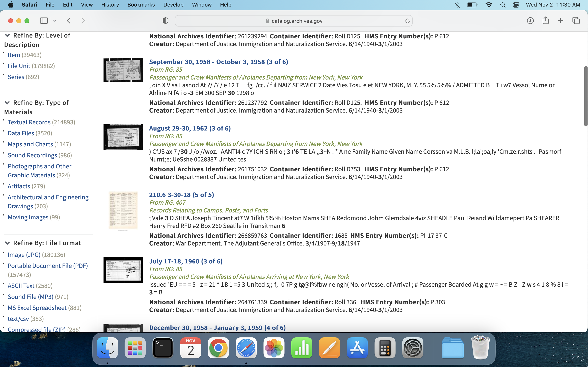The width and height of the screenshot is (588, 367).
Task: Open the 210.6 3-30-18 document thumbnail
Action: [x=123, y=210]
